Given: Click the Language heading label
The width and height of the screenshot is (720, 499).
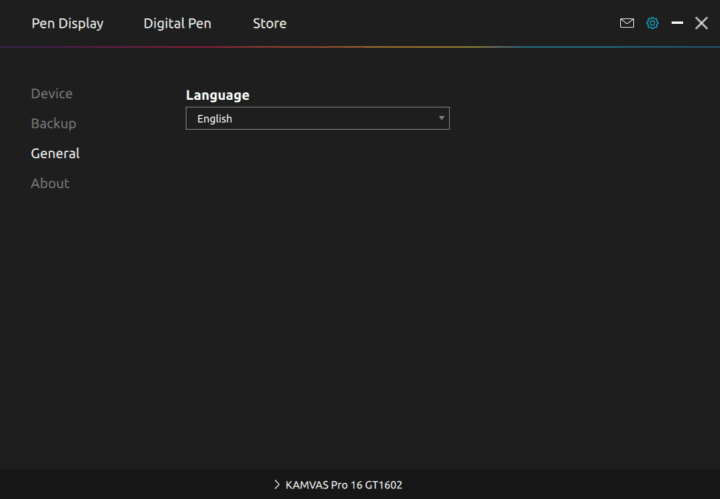Looking at the screenshot, I should click(217, 95).
